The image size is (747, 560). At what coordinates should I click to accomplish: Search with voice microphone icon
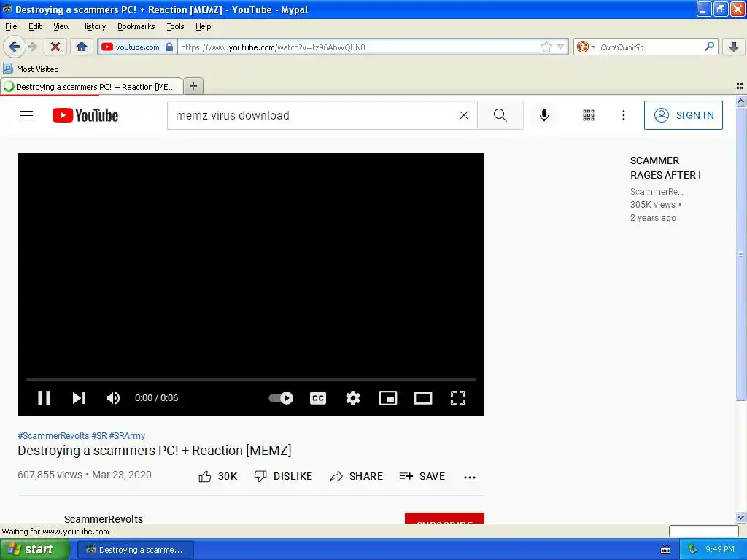coord(544,115)
